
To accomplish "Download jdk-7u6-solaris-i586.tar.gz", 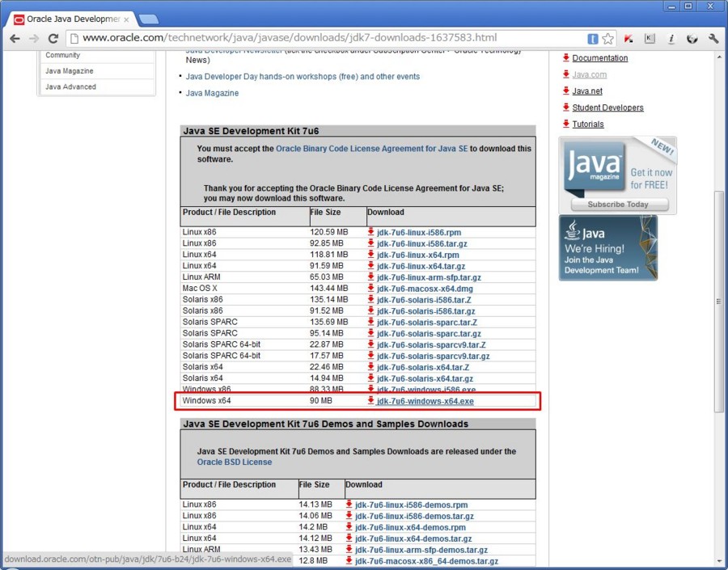I will click(425, 311).
